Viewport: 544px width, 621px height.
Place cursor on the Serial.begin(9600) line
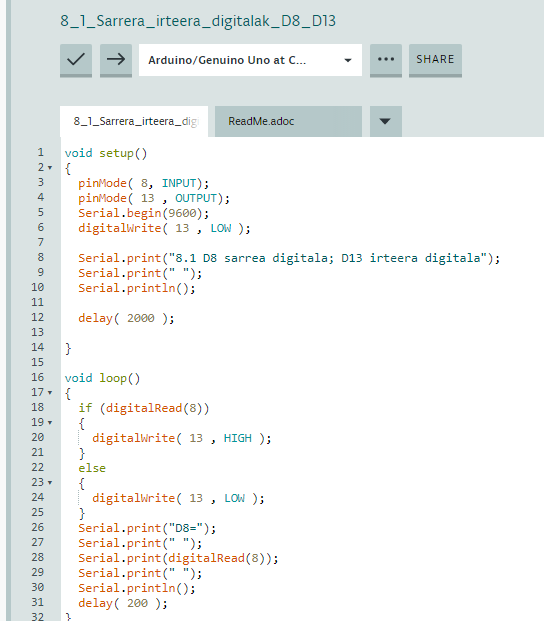(x=143, y=213)
